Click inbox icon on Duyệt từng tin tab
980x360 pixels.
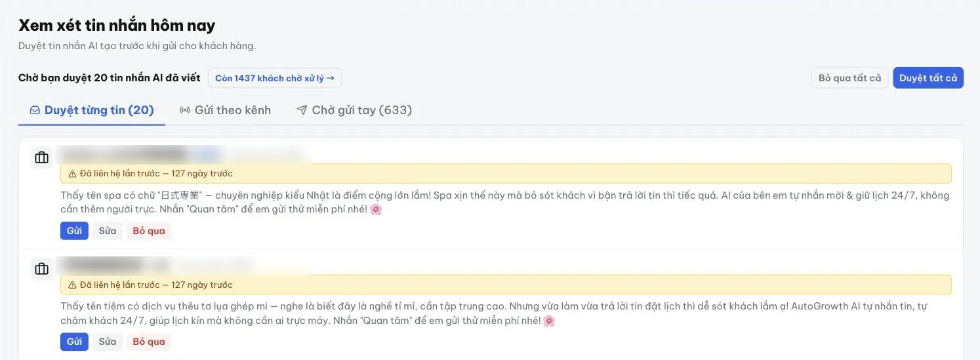tap(35, 110)
